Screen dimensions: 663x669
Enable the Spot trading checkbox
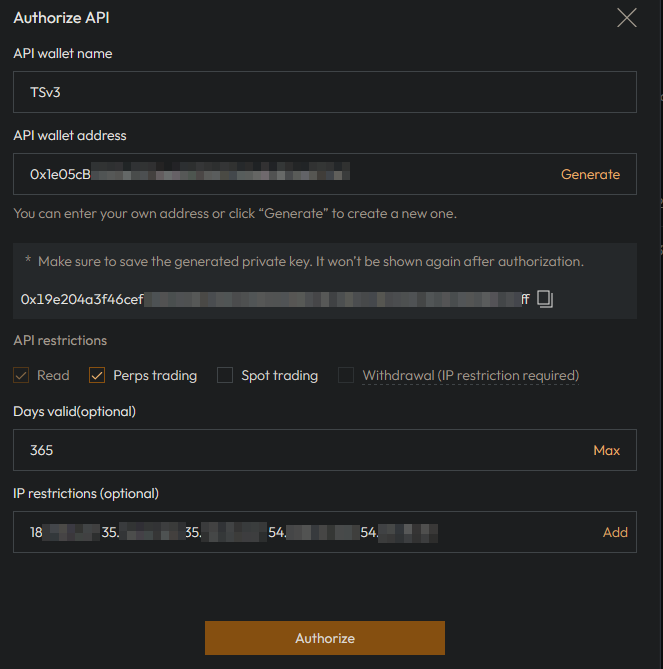pos(225,376)
